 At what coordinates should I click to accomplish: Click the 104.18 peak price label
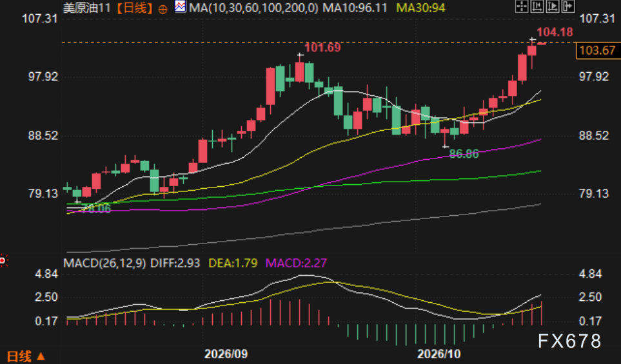(555, 32)
